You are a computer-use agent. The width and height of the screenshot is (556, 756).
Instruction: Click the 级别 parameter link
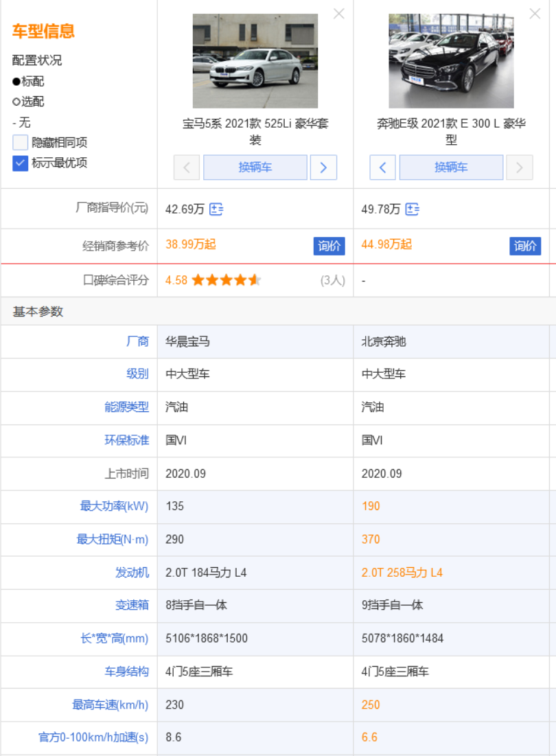click(x=137, y=374)
